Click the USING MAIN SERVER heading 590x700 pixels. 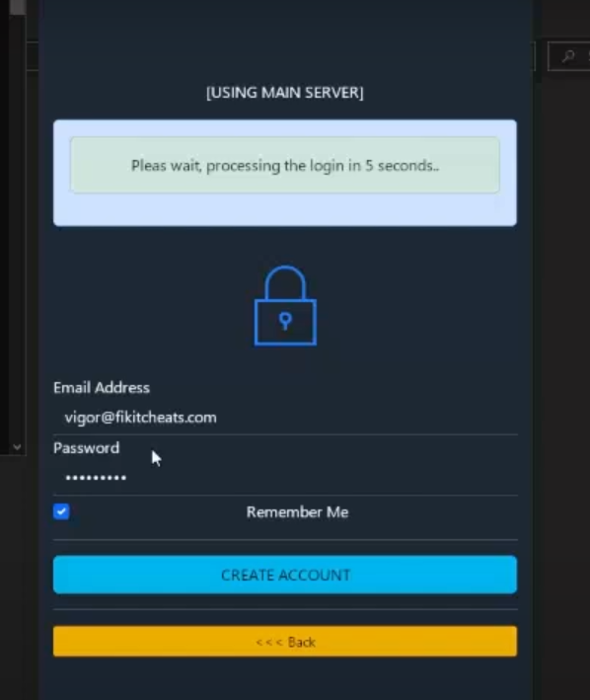[285, 93]
